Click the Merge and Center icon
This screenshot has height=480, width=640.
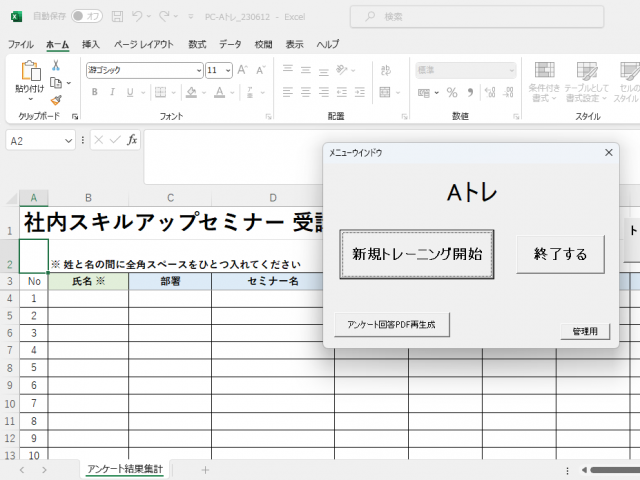click(385, 92)
